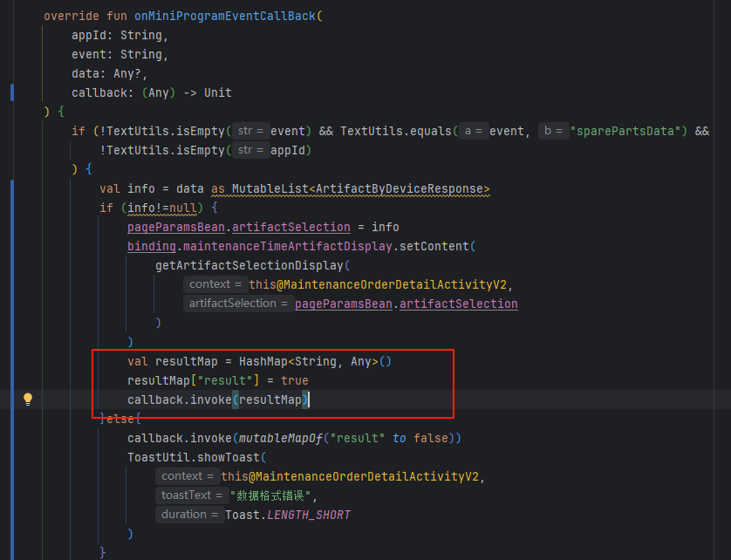
Task: Click the TextUtils.equals method call
Action: click(396, 131)
